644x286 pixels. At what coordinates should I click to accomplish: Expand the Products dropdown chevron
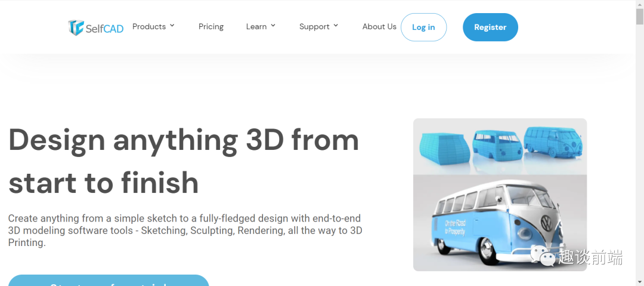pyautogui.click(x=172, y=26)
